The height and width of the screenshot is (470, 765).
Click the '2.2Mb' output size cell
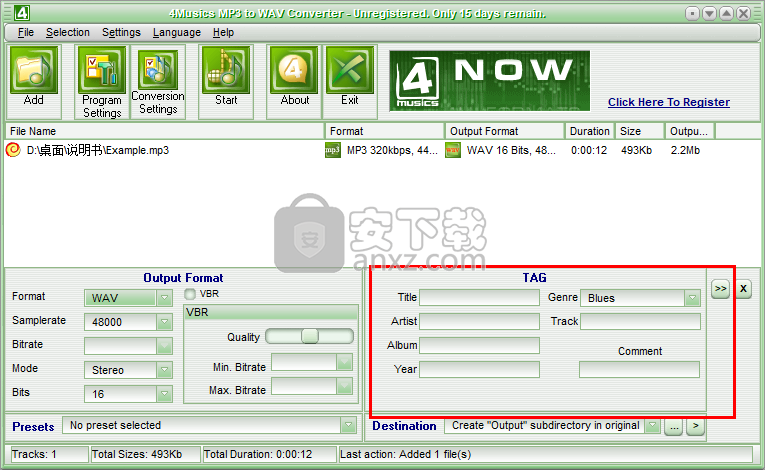[x=685, y=150]
